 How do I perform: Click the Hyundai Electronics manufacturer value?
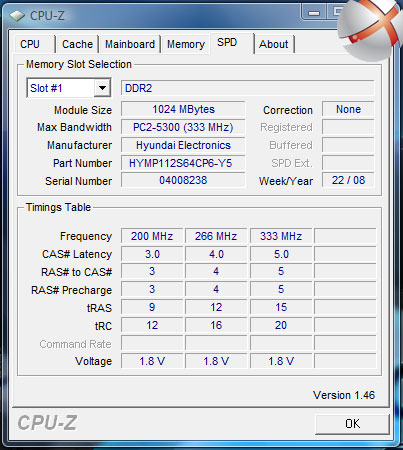(183, 145)
